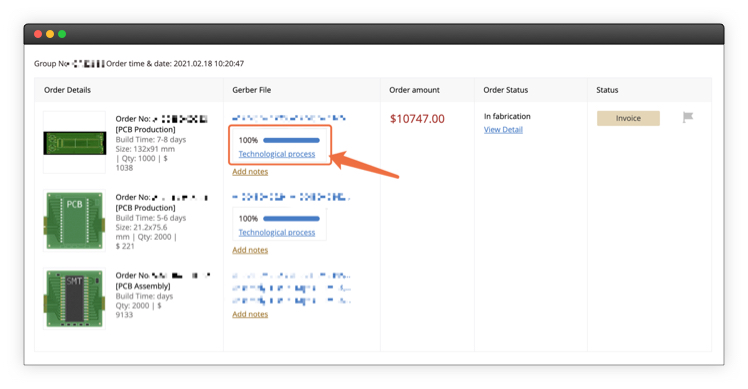
Task: Click the Size: 132x91 mm text
Action: pyautogui.click(x=145, y=149)
